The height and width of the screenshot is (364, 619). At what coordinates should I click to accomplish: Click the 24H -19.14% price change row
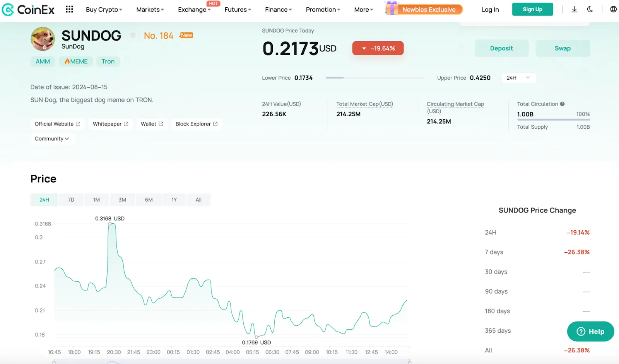537,233
